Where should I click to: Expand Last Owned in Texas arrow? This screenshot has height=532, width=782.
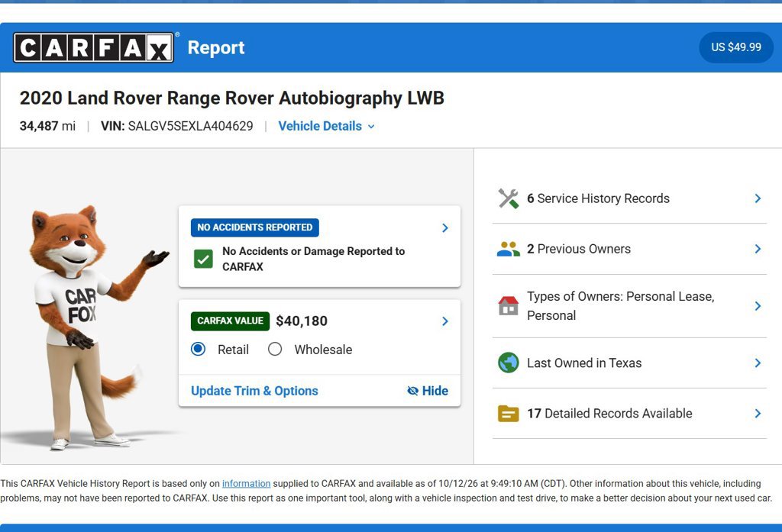(758, 363)
